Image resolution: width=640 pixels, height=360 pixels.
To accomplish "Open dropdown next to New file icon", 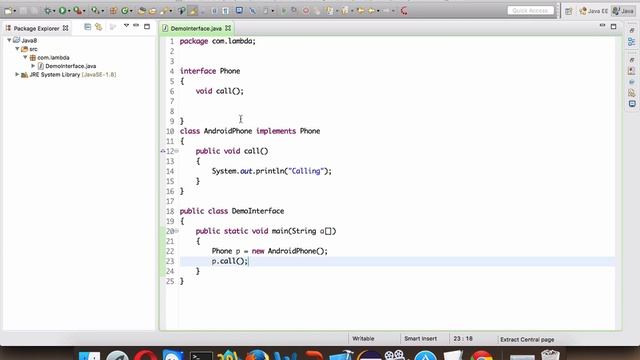I will coord(15,11).
